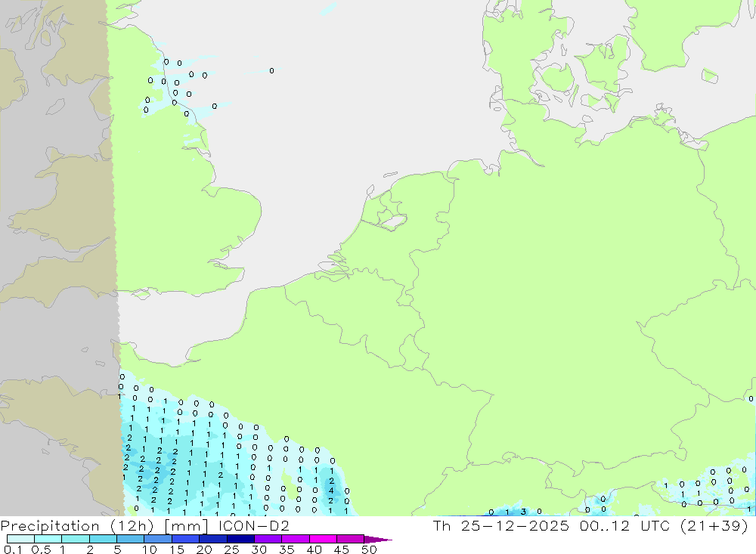Click the legend label '20'

click(204, 549)
